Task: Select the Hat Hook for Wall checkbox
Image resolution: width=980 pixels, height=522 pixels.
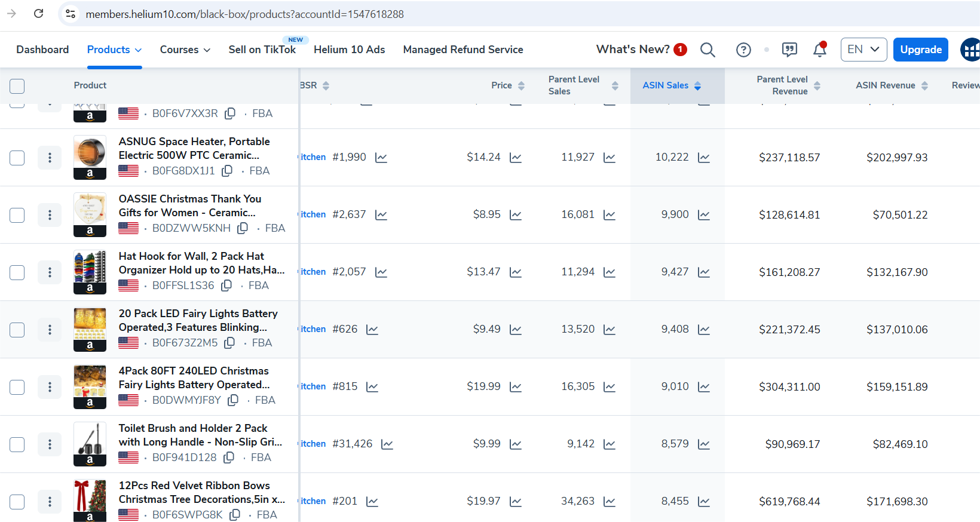Action: (17, 272)
